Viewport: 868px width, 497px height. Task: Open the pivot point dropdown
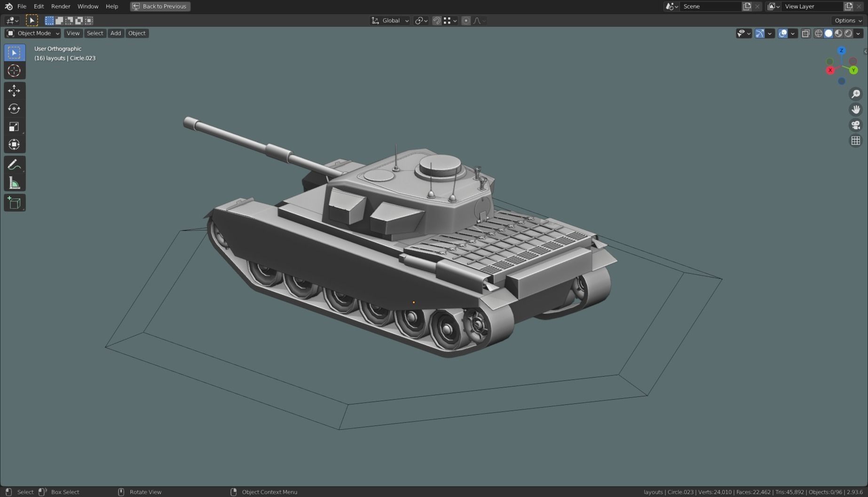pos(421,20)
